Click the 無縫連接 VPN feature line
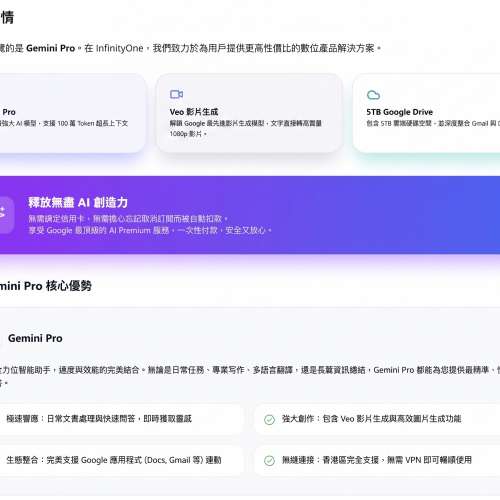This screenshot has width=500, height=500. [377, 460]
